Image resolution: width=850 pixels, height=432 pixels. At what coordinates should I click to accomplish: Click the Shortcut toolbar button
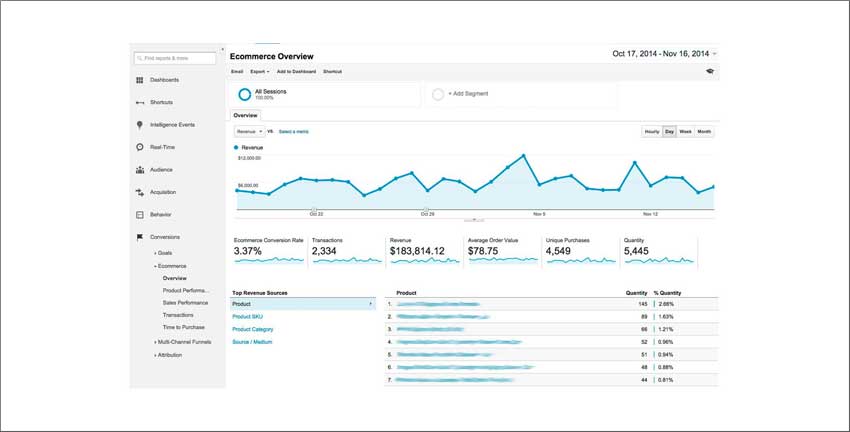(x=332, y=72)
